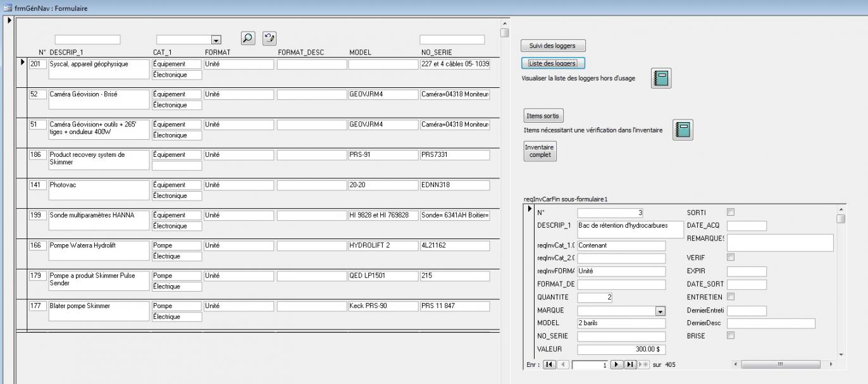Image resolution: width=868 pixels, height=384 pixels.
Task: Jump to last record in subform navigator
Action: pyautogui.click(x=630, y=365)
